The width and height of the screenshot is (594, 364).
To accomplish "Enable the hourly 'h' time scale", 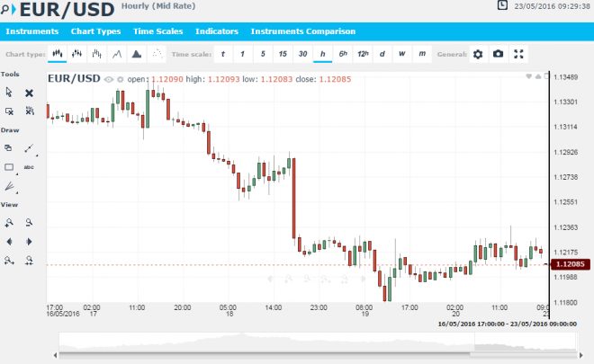I will [322, 54].
